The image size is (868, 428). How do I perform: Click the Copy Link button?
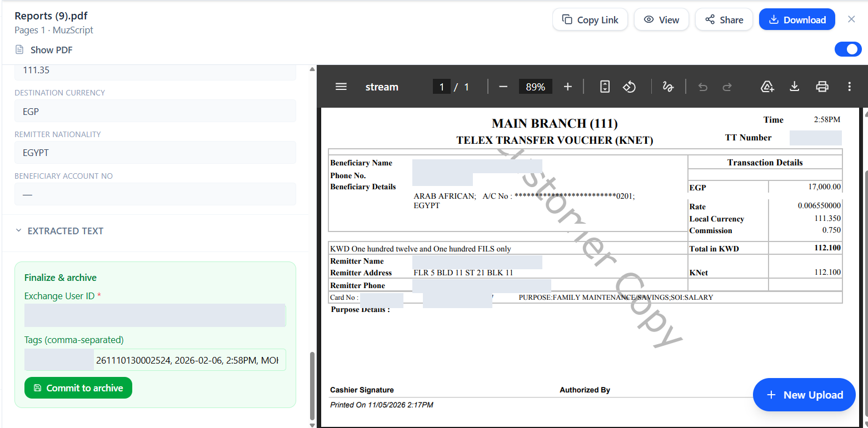coord(590,19)
